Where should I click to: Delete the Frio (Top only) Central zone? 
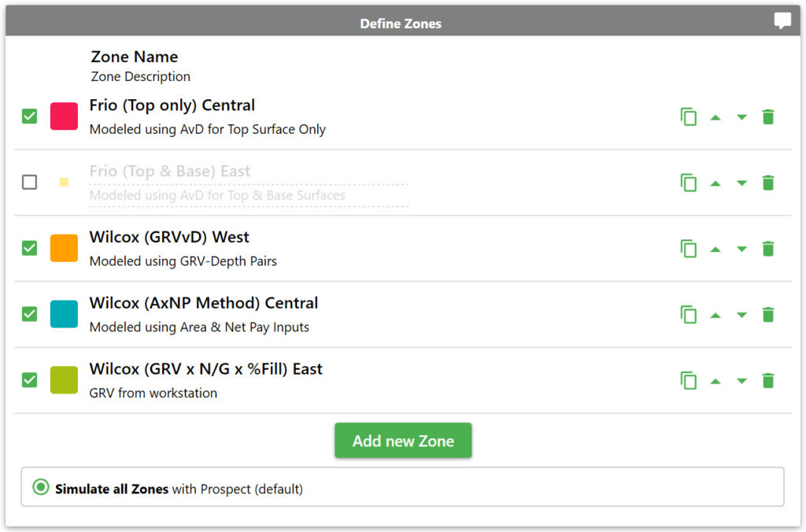[768, 116]
